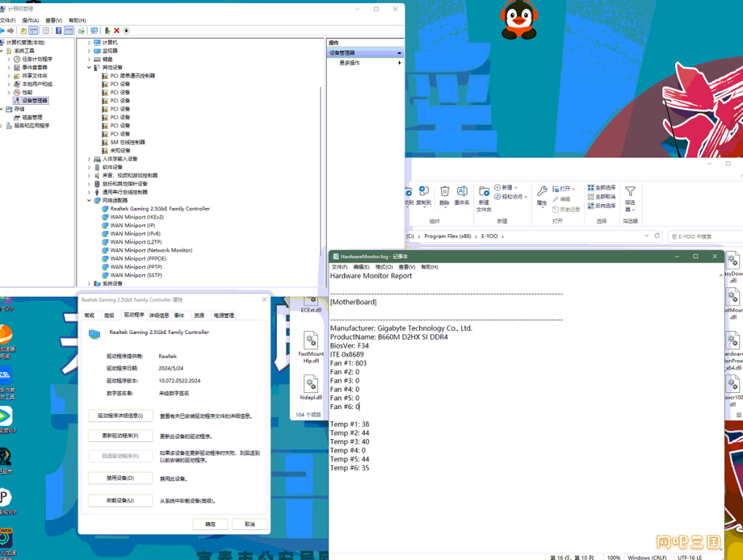Click the Properties wrench icon in Explorer ribbon
The image size is (743, 560).
coord(542,191)
